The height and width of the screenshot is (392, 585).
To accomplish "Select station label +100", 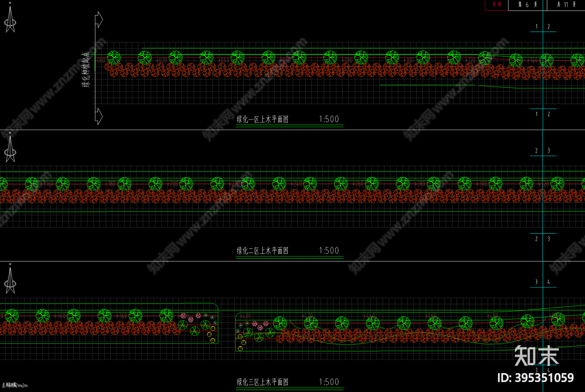I will pos(409,60).
